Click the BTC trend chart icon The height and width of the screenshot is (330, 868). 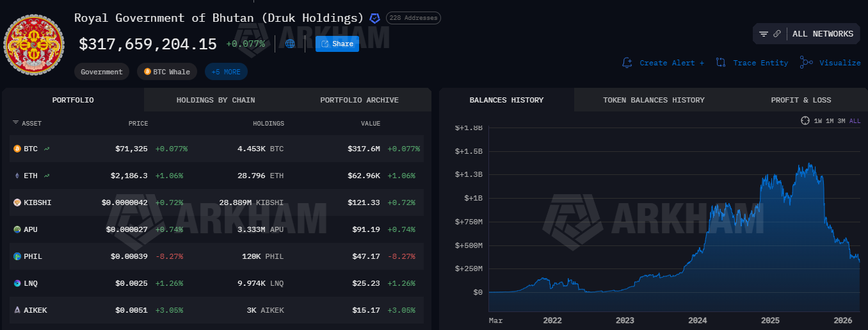pos(47,149)
